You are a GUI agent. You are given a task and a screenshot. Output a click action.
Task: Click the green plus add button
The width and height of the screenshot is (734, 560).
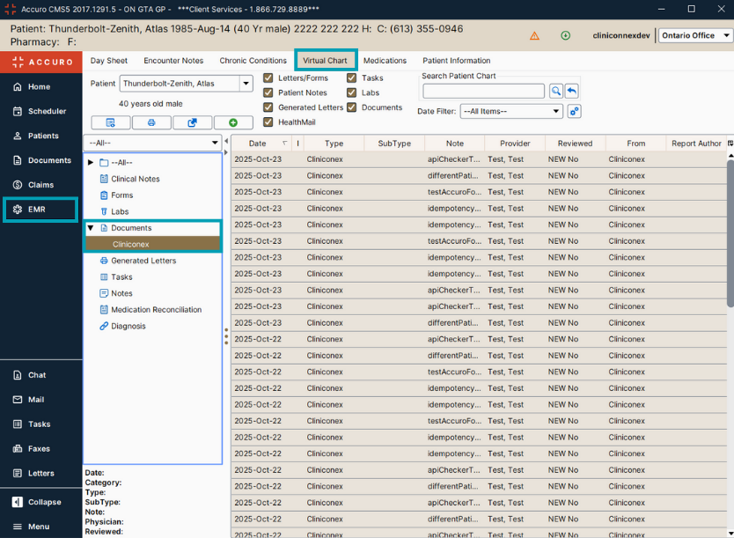click(232, 122)
